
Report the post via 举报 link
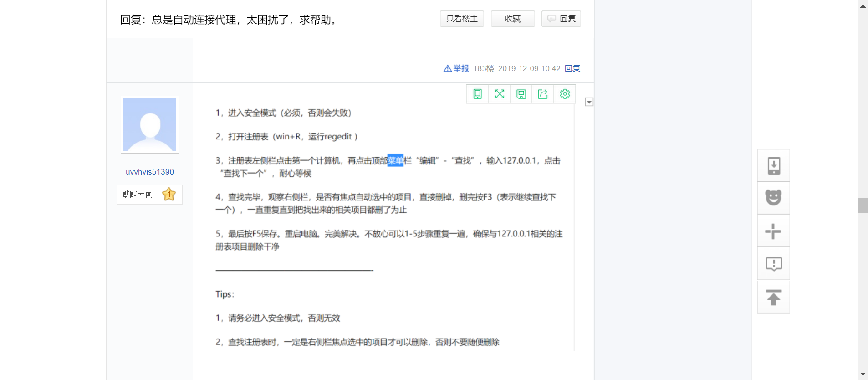(456, 68)
